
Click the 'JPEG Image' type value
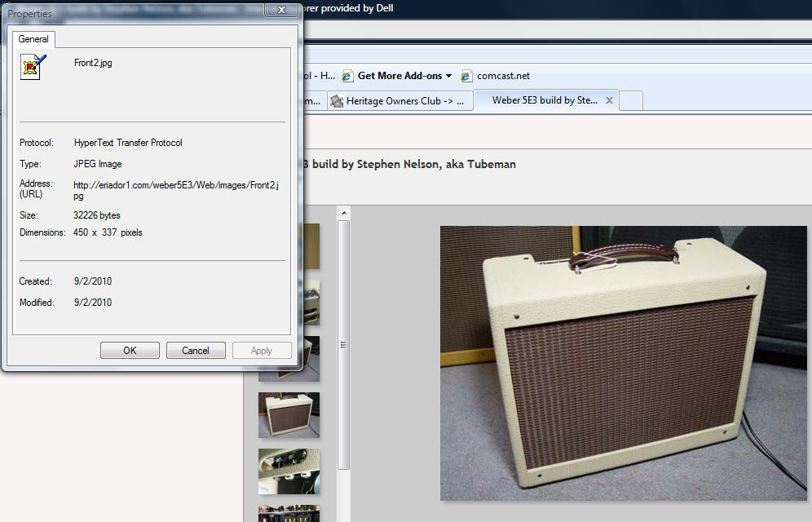click(x=98, y=164)
